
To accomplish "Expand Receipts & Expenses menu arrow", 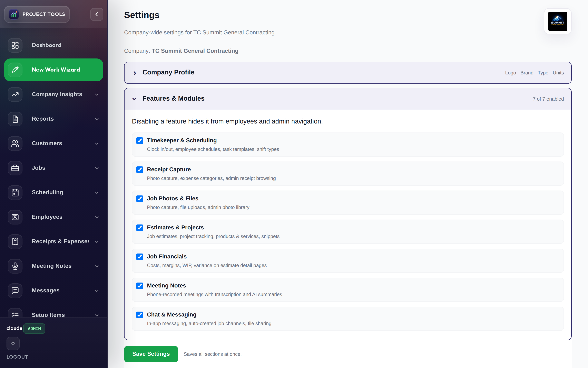I will click(97, 242).
